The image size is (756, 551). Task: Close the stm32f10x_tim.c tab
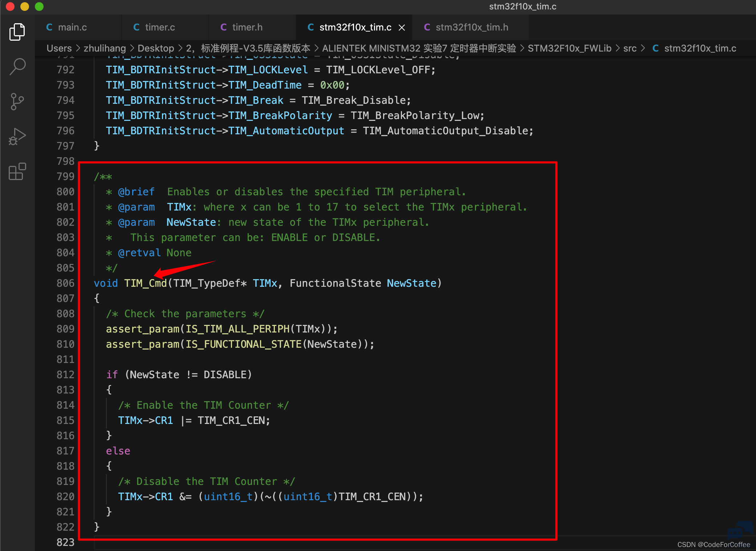(402, 28)
